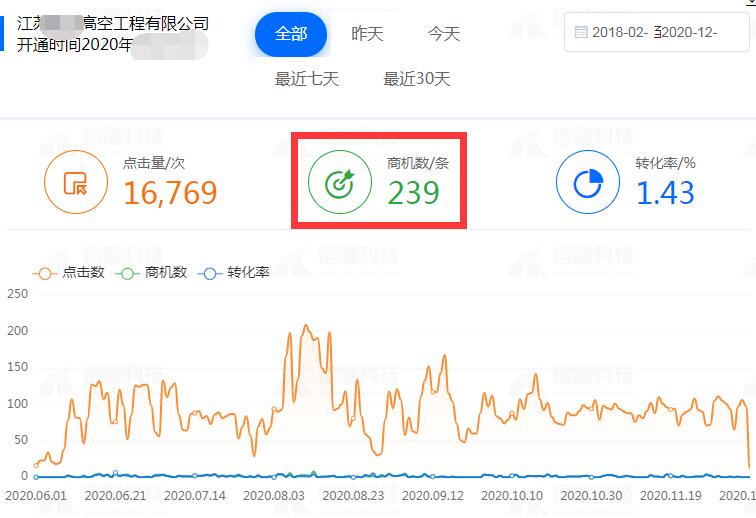Click the 239 business leads number

(414, 193)
